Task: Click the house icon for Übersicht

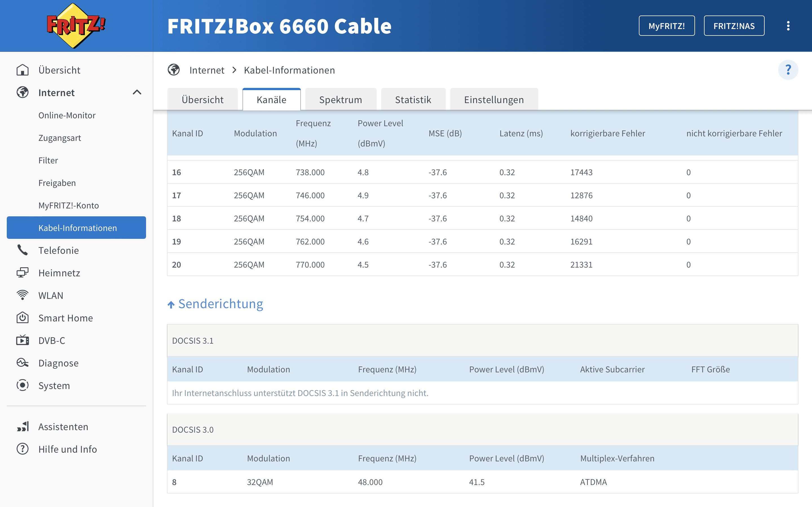Action: pyautogui.click(x=23, y=70)
